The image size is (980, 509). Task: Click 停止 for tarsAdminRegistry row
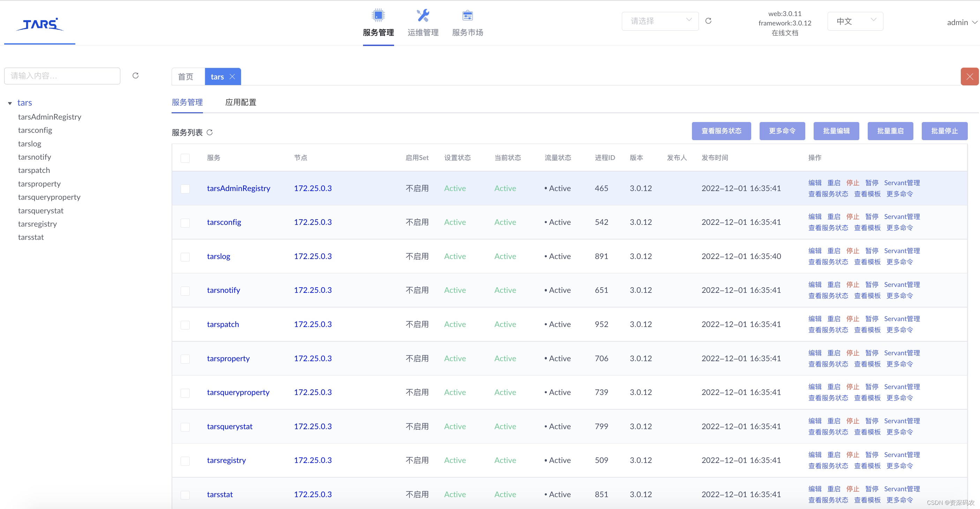pyautogui.click(x=853, y=183)
